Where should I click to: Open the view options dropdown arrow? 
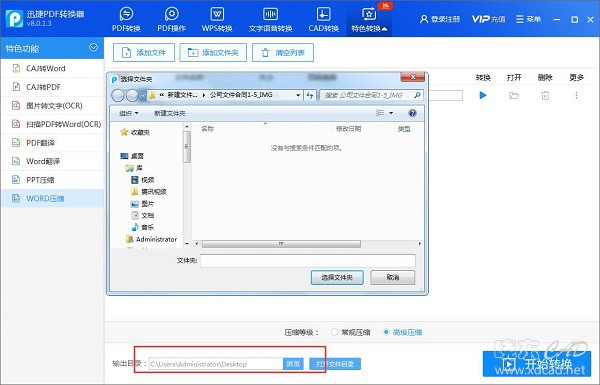(x=391, y=113)
